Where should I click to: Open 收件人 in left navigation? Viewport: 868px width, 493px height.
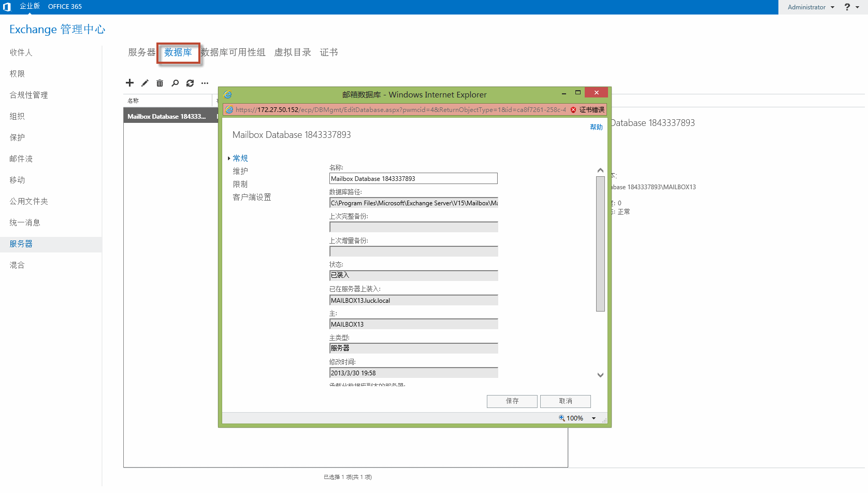tap(21, 52)
